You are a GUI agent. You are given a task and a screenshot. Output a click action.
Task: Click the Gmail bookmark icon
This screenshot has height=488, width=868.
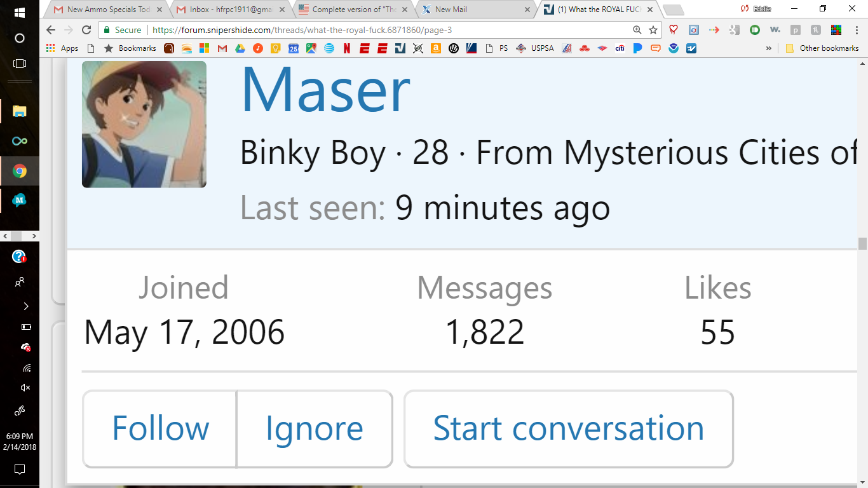click(222, 48)
